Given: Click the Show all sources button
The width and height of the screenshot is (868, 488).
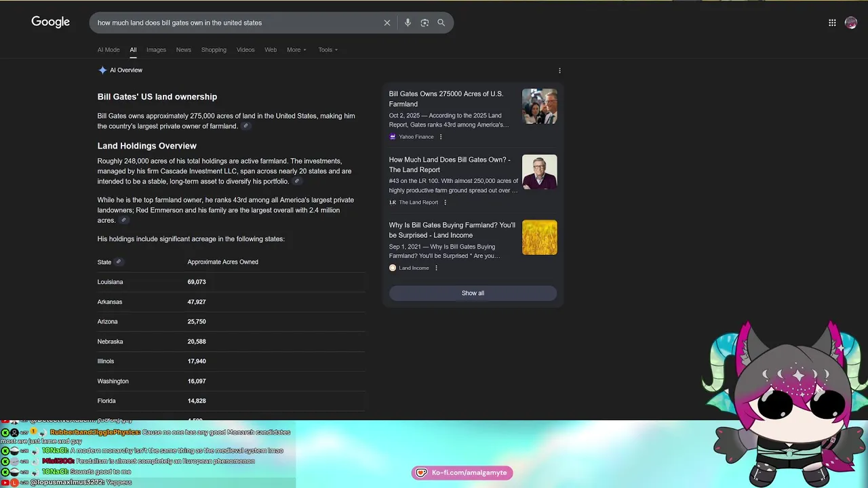Looking at the screenshot, I should pos(473,293).
